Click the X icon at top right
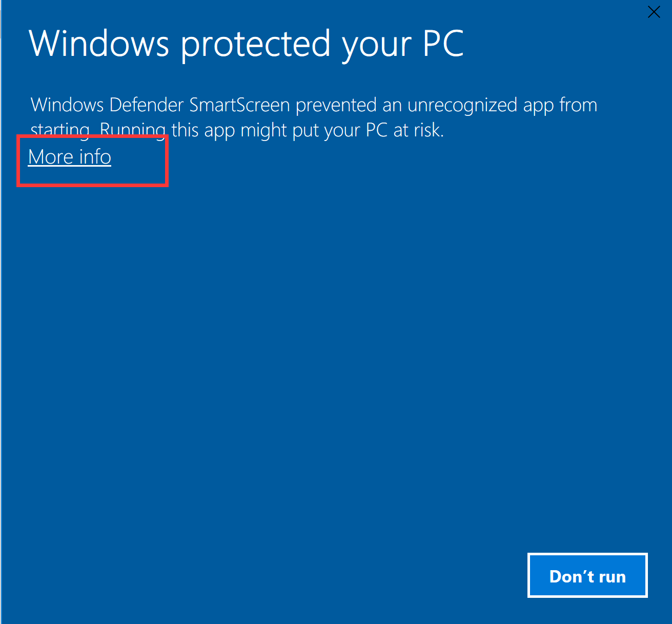The image size is (672, 624). (654, 12)
